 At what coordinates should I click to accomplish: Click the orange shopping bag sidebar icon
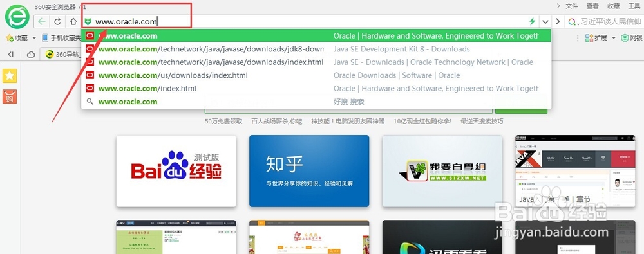coord(10,97)
